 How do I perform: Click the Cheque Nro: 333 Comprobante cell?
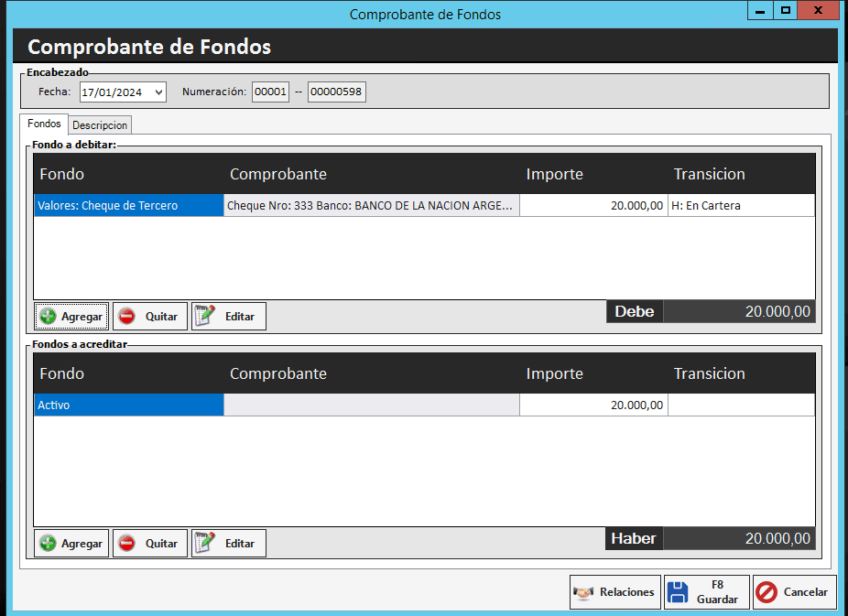pyautogui.click(x=371, y=206)
